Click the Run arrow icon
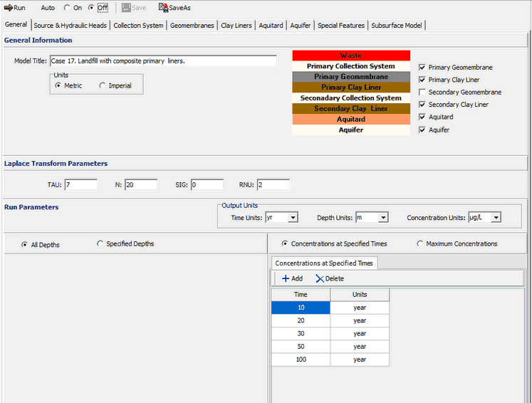This screenshot has height=403, width=532. (8, 8)
